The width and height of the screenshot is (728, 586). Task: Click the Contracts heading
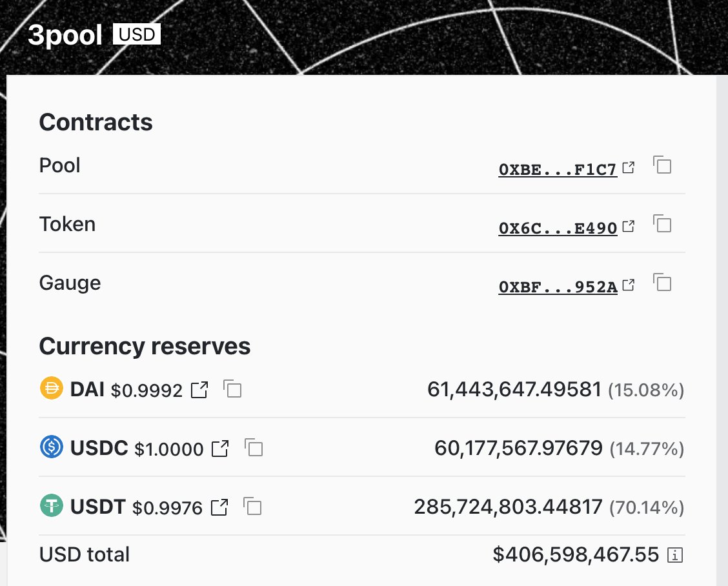tap(96, 122)
